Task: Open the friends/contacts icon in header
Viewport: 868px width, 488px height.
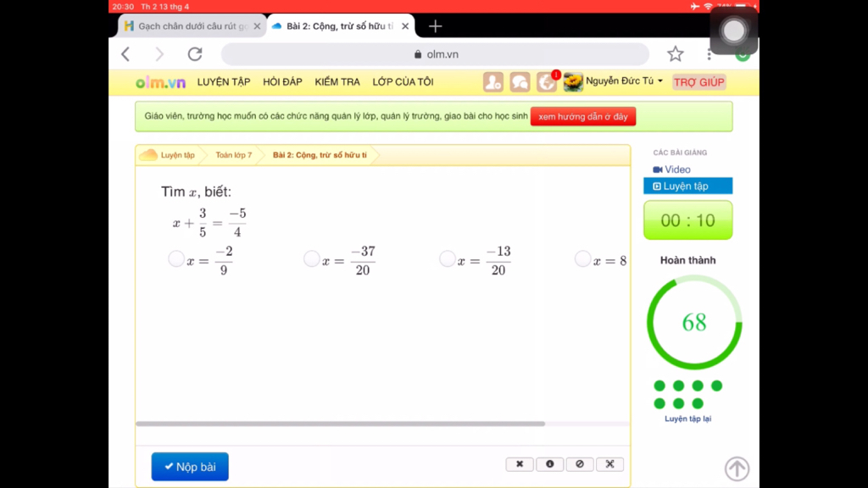Action: pyautogui.click(x=492, y=82)
